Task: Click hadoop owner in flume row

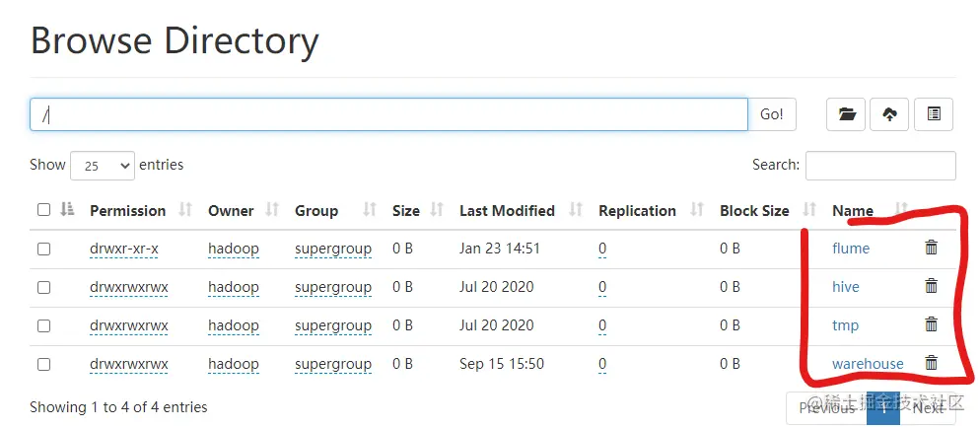Action: tap(233, 249)
